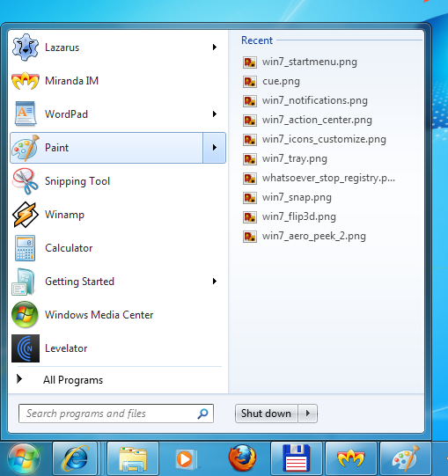Open Windows Explorer folder on the taskbar
This screenshot has width=448, height=476.
pos(133,458)
